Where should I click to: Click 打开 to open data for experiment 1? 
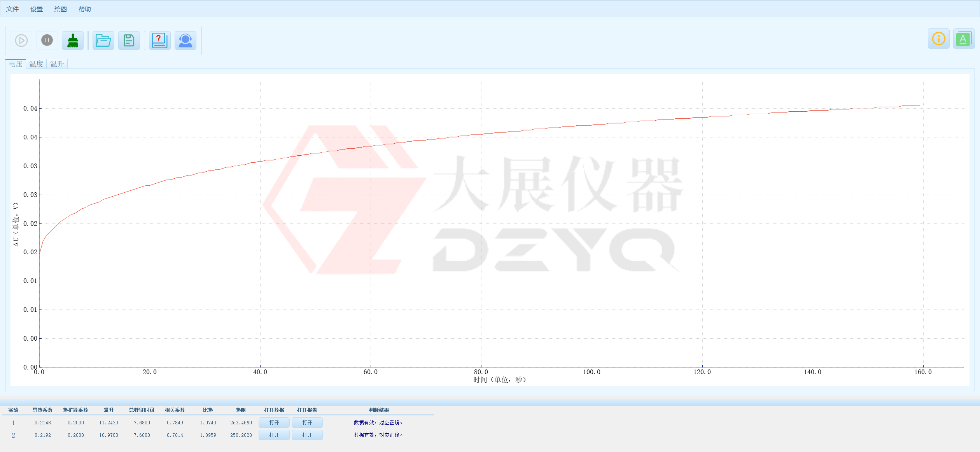[274, 422]
